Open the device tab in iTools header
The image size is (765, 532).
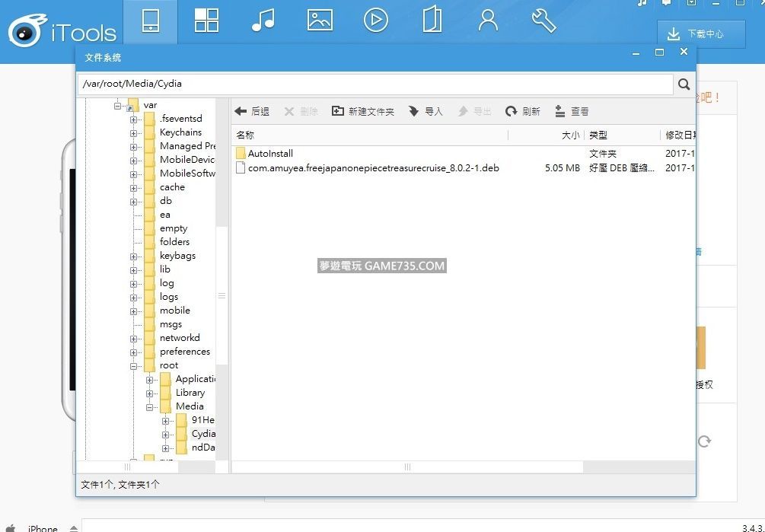[x=150, y=21]
